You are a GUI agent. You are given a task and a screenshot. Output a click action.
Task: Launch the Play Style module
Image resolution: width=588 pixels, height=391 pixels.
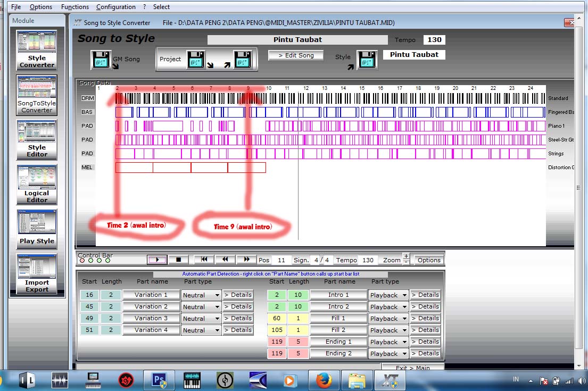tap(36, 229)
